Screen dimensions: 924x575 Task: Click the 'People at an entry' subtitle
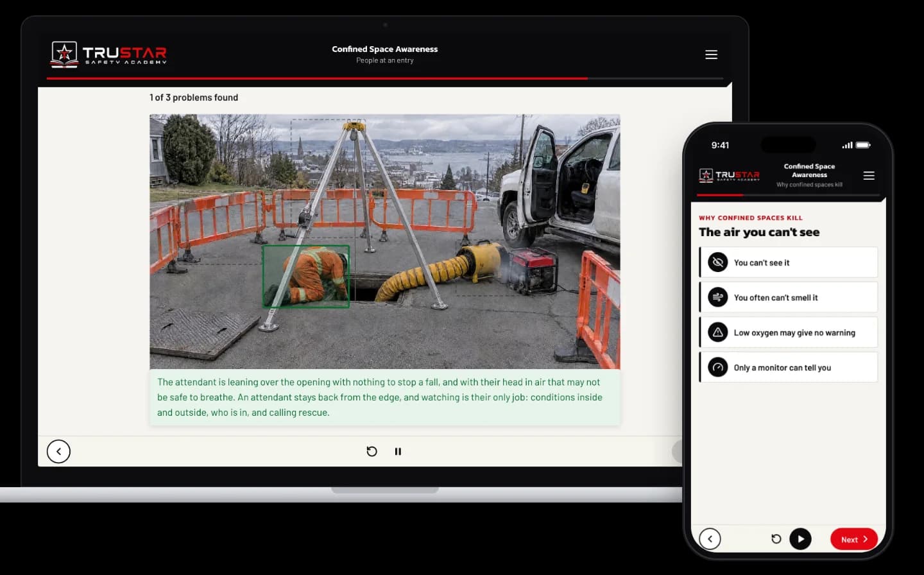coord(385,60)
